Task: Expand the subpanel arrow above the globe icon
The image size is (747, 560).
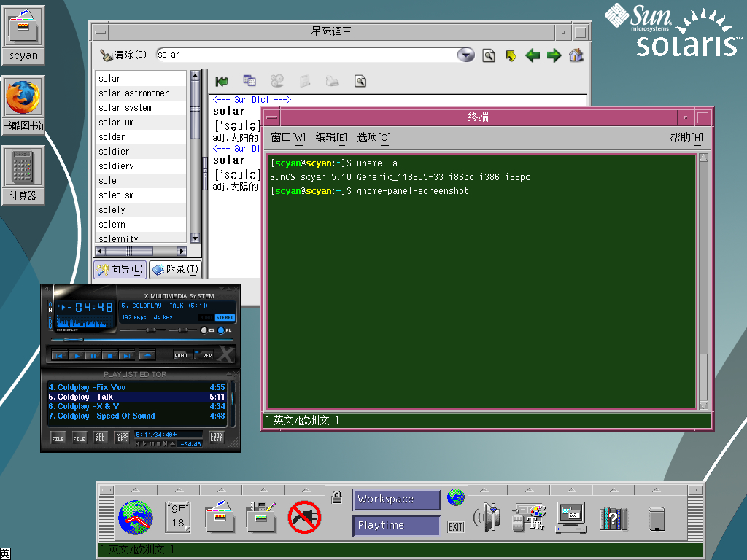Action: click(135, 489)
